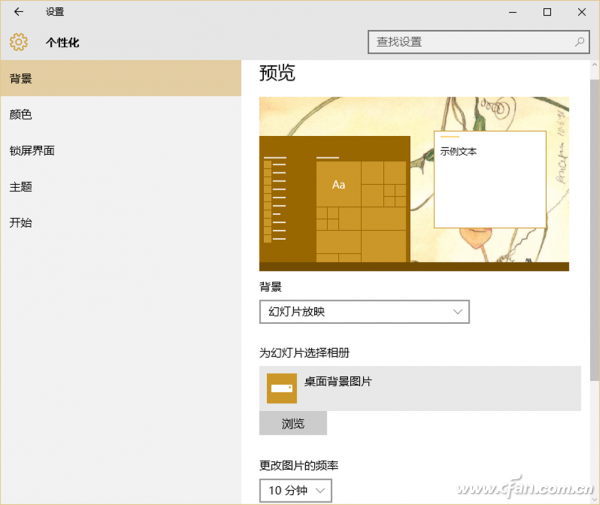Image resolution: width=600 pixels, height=505 pixels.
Task: Expand the 幻灯片放映 background dropdown
Action: (364, 312)
